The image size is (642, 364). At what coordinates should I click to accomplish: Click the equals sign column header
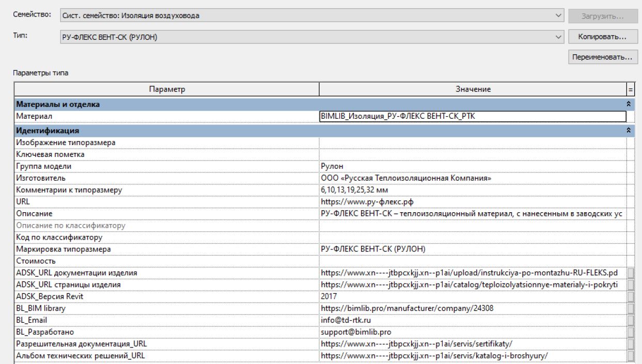point(630,90)
